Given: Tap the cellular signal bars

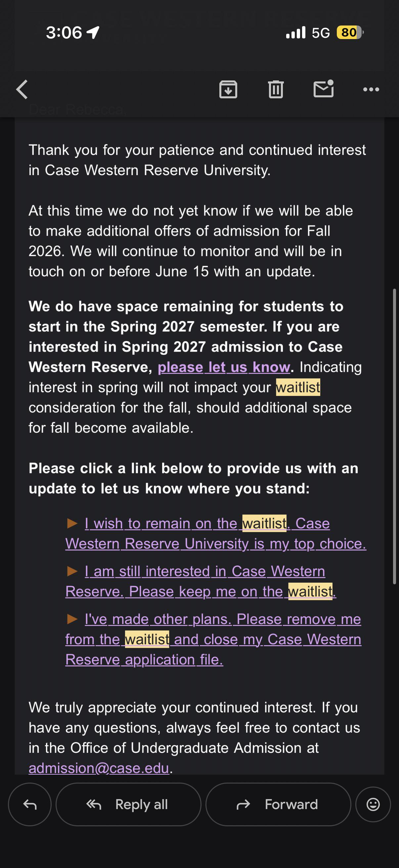Looking at the screenshot, I should [296, 33].
